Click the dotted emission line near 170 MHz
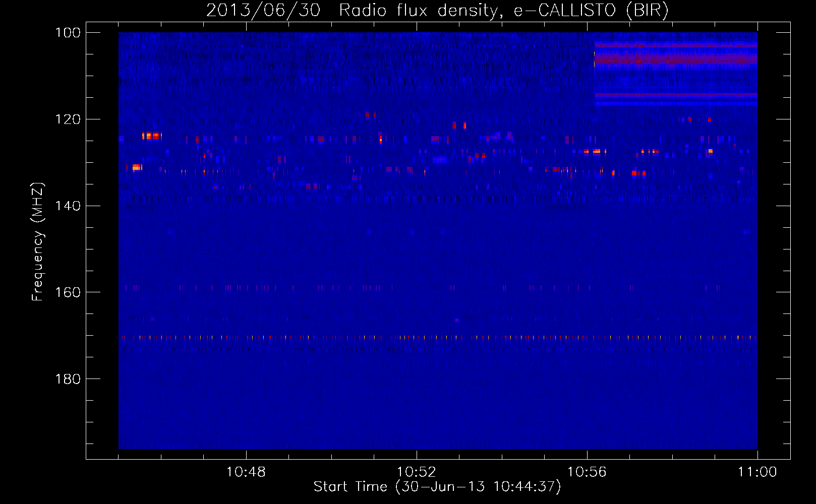 (438, 337)
